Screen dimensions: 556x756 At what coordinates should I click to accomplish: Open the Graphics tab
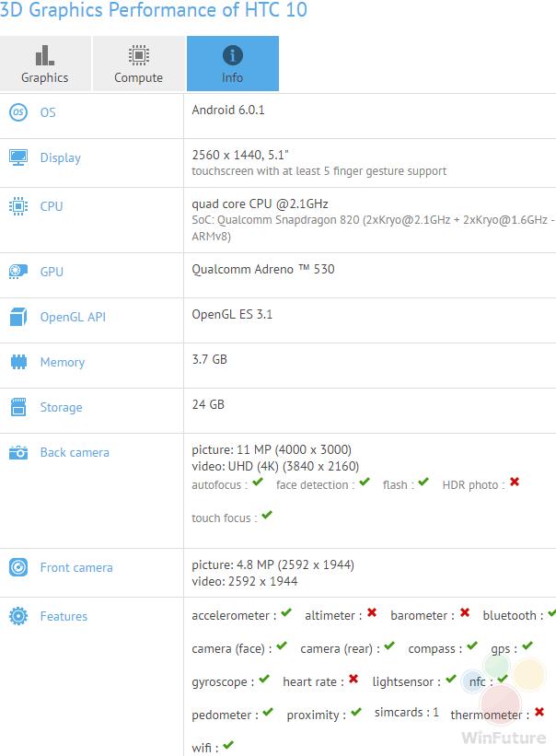(45, 64)
